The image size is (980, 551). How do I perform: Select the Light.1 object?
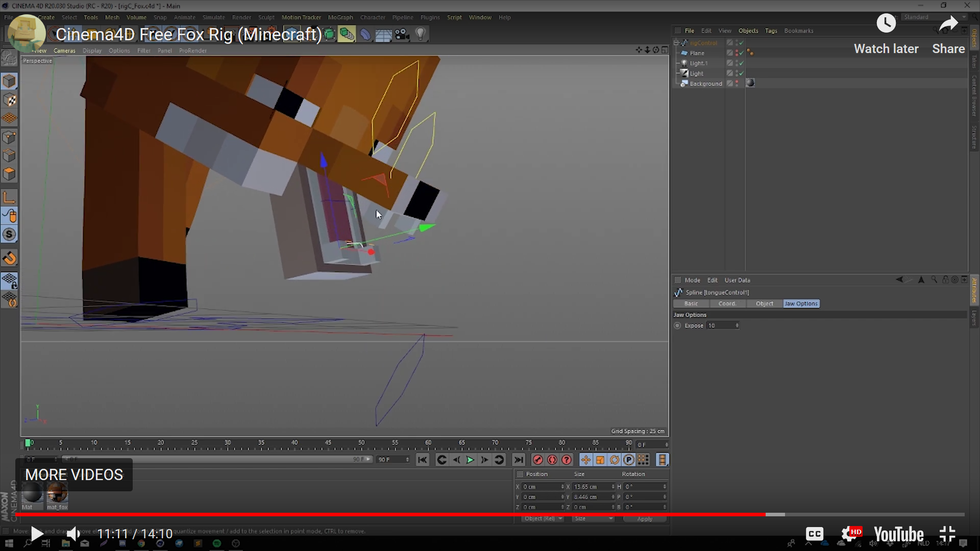point(698,63)
